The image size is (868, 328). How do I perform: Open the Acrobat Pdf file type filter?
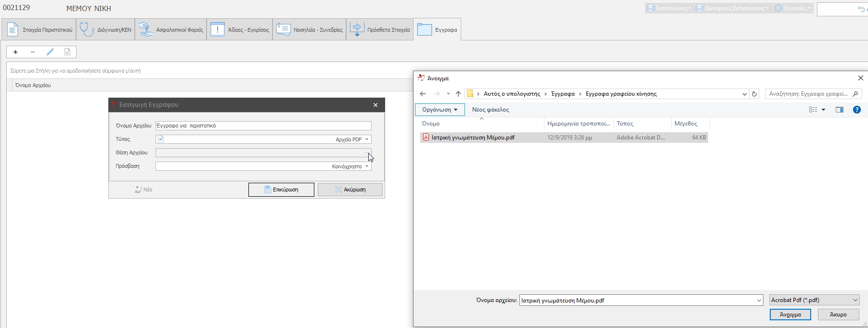click(814, 300)
